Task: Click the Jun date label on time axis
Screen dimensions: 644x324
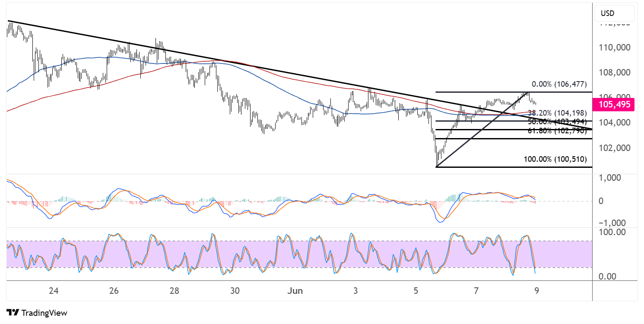Action: (x=295, y=291)
